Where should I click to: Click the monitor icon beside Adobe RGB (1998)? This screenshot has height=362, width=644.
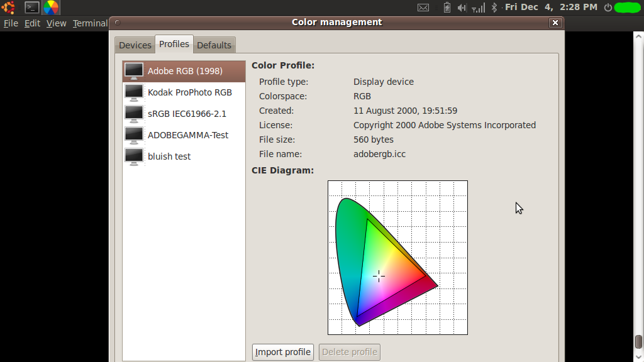[x=134, y=71]
